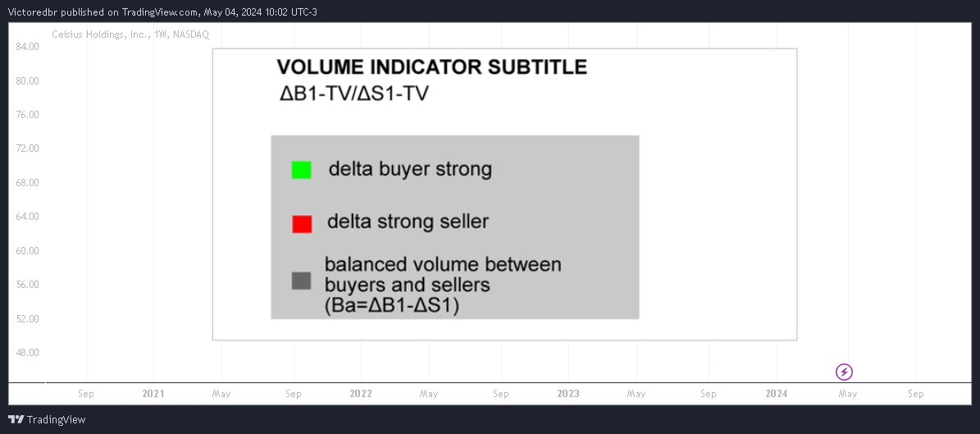Click the 48.00 price axis label
980x434 pixels.
coord(27,352)
